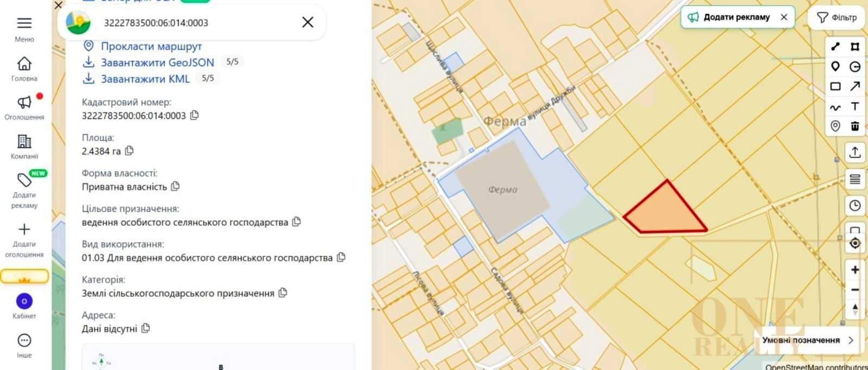Viewport: 868px width, 370px height.
Task: Reset map compass orientation
Action: coord(855,309)
